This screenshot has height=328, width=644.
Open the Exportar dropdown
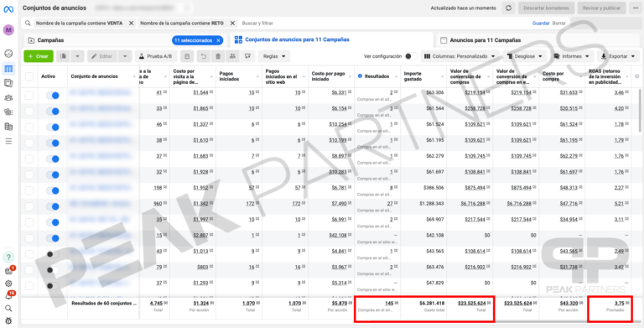pos(618,56)
